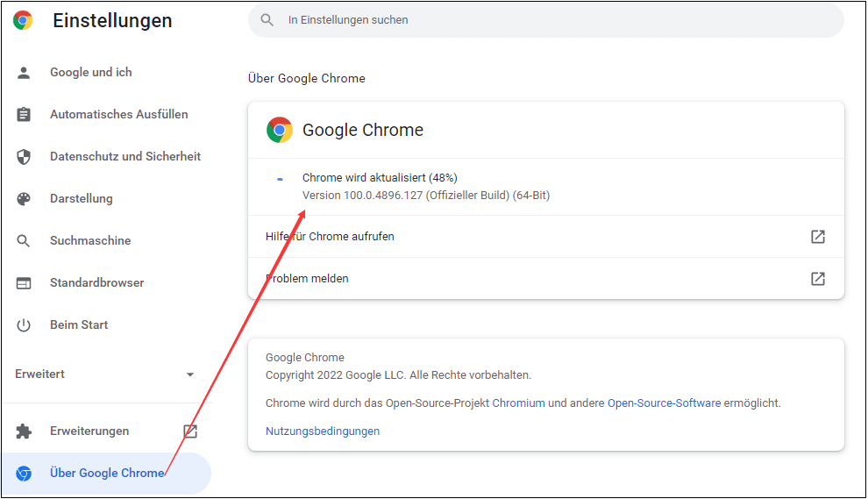Click the Einstellungen page title
Image resolution: width=868 pixels, height=499 pixels.
click(112, 20)
